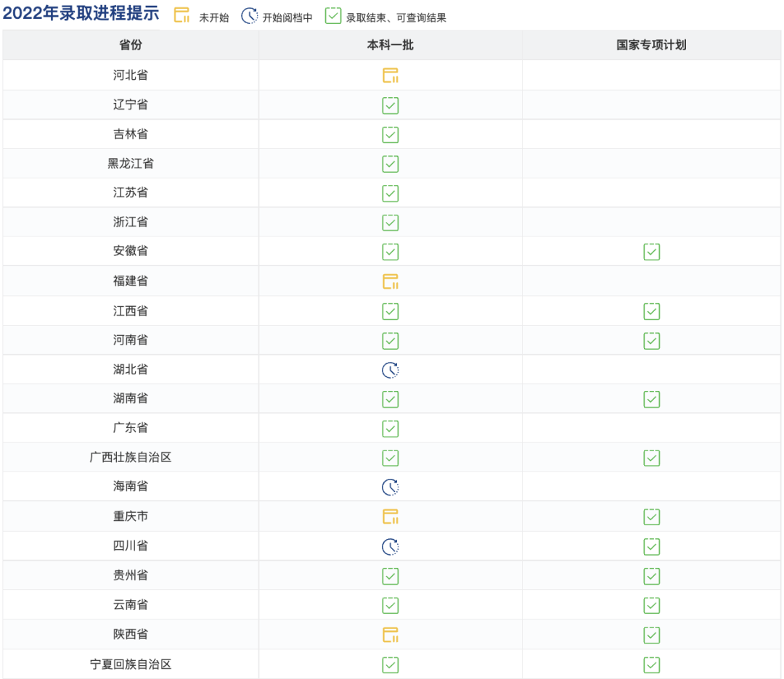The width and height of the screenshot is (784, 679).
Task: Click 安徽省 国家专项计划 checkbox
Action: coord(651,252)
